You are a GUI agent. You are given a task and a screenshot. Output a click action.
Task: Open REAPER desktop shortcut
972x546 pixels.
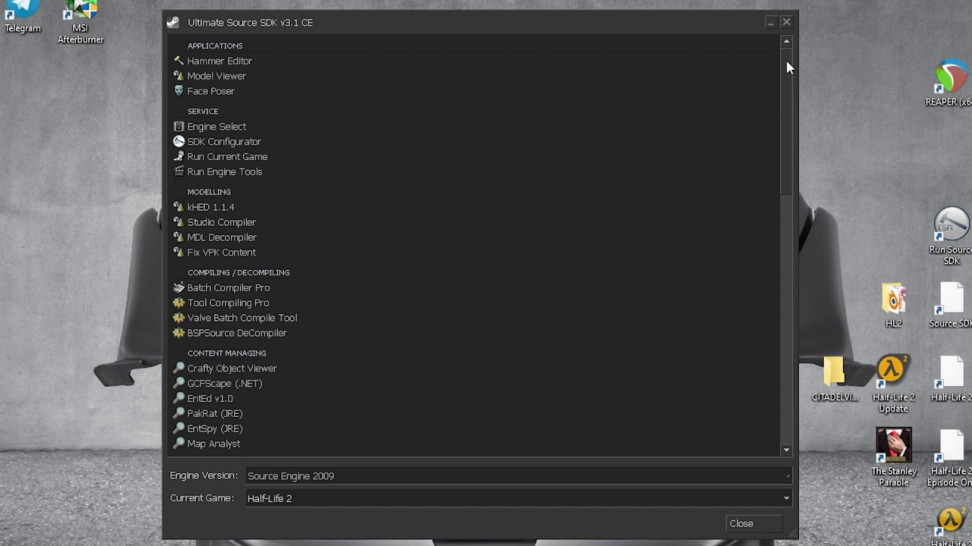pyautogui.click(x=951, y=82)
